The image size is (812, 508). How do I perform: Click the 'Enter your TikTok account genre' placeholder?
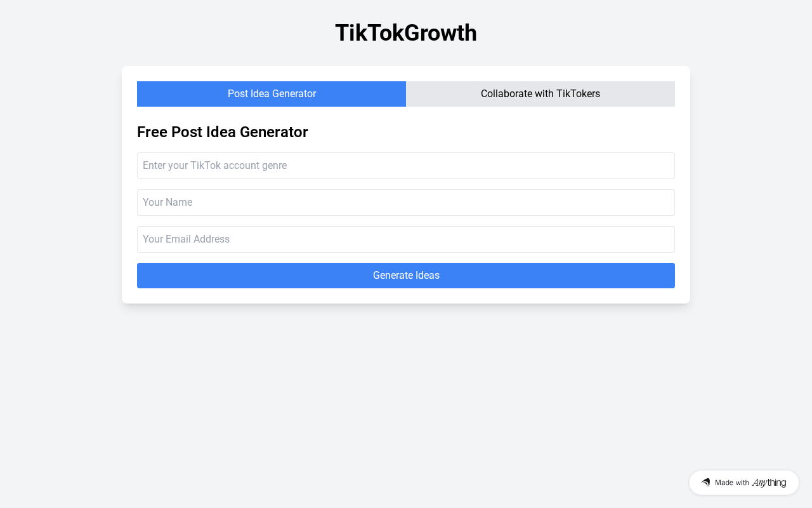(x=215, y=166)
